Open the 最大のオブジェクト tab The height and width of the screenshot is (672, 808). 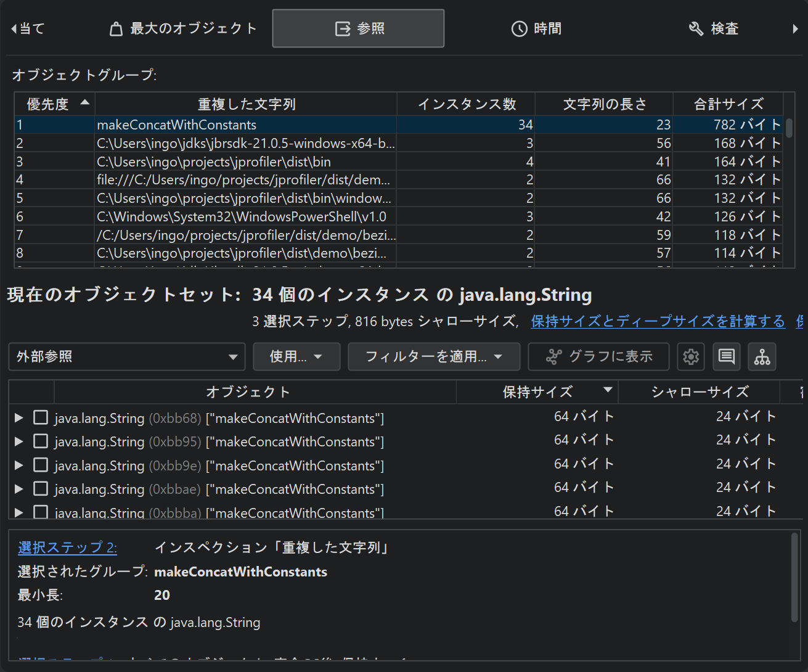(x=183, y=29)
